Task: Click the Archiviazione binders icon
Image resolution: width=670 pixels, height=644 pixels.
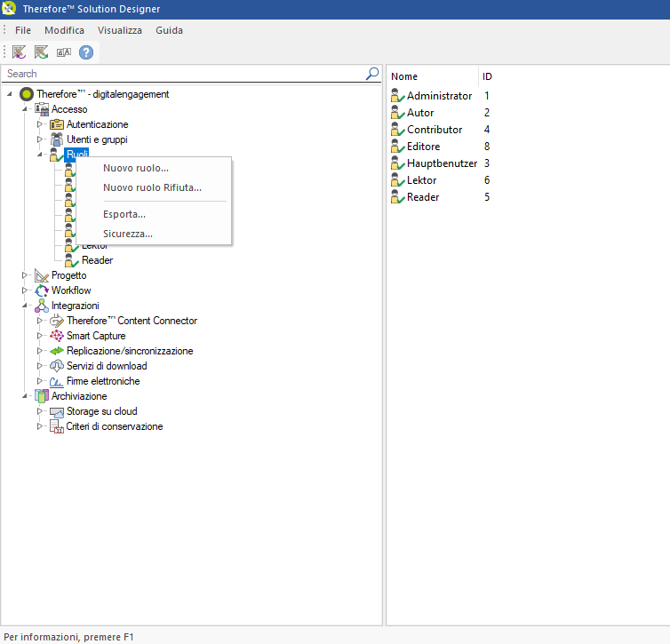Action: [x=42, y=396]
